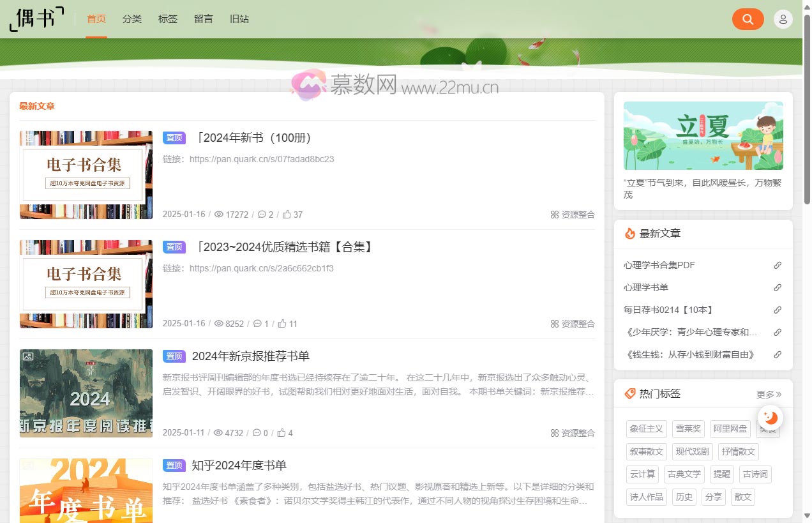This screenshot has width=812, height=523.
Task: Switch to the 留言 page tab
Action: coord(204,19)
